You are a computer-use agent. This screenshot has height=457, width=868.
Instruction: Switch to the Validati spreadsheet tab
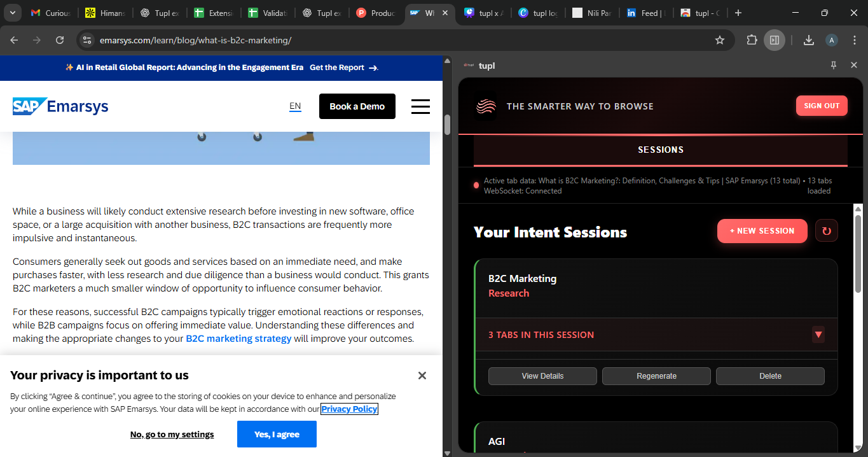tap(268, 13)
